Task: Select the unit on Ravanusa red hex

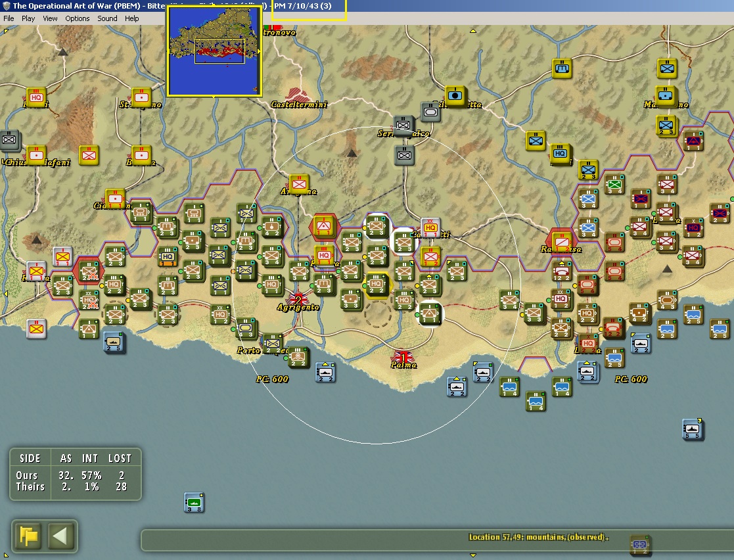Action: coord(562,242)
